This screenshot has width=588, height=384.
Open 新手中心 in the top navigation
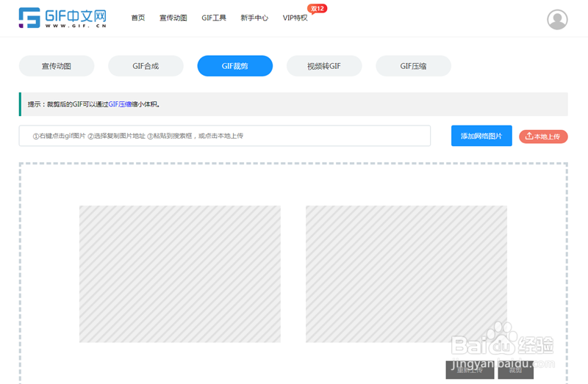tap(254, 18)
